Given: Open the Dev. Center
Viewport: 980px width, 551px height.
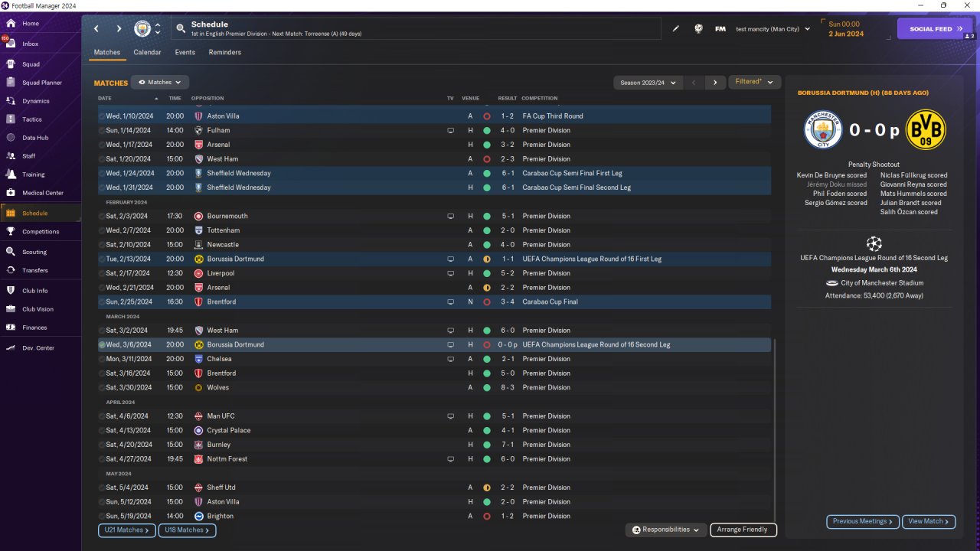Looking at the screenshot, I should click(x=38, y=348).
